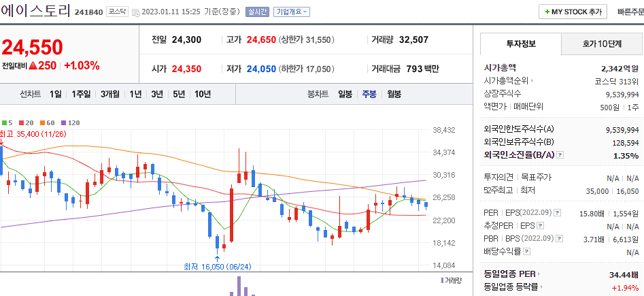Click the 시가총액 value 2,342억원
This screenshot has height=296, width=644.
point(620,68)
